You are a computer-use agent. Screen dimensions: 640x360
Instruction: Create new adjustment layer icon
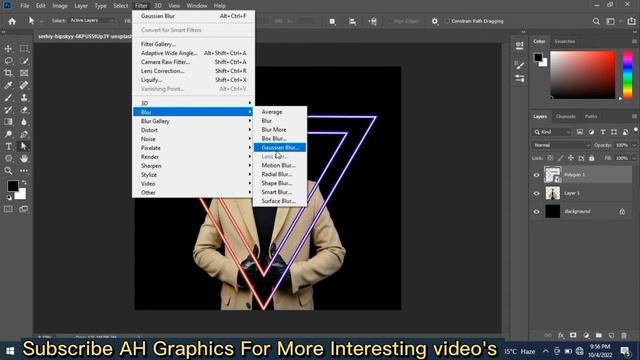coord(586,335)
